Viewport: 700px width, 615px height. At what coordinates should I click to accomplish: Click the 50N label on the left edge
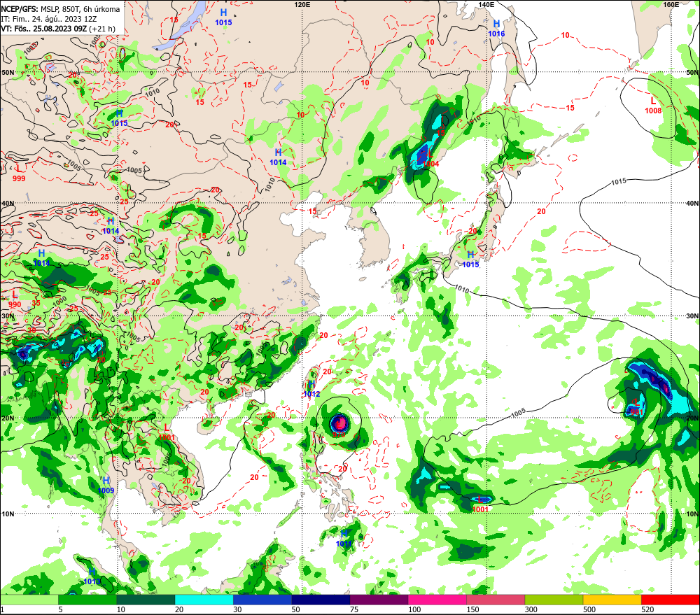tap(7, 72)
